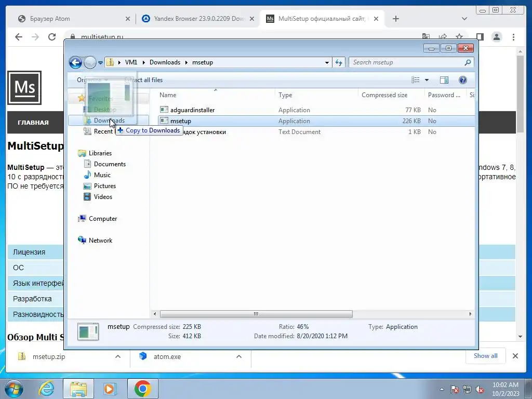Image resolution: width=532 pixels, height=399 pixels.
Task: Click the msetup thumbnail in details pane
Action: click(88, 331)
